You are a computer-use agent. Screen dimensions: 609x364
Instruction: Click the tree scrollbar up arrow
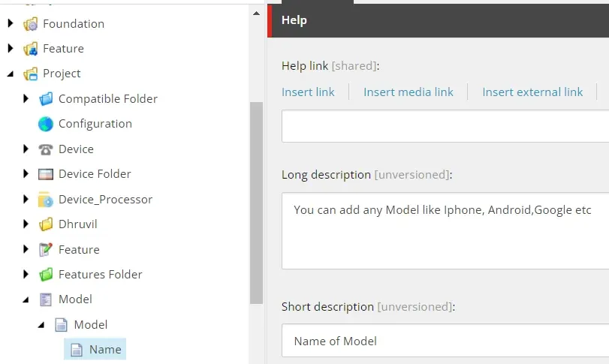click(x=256, y=14)
